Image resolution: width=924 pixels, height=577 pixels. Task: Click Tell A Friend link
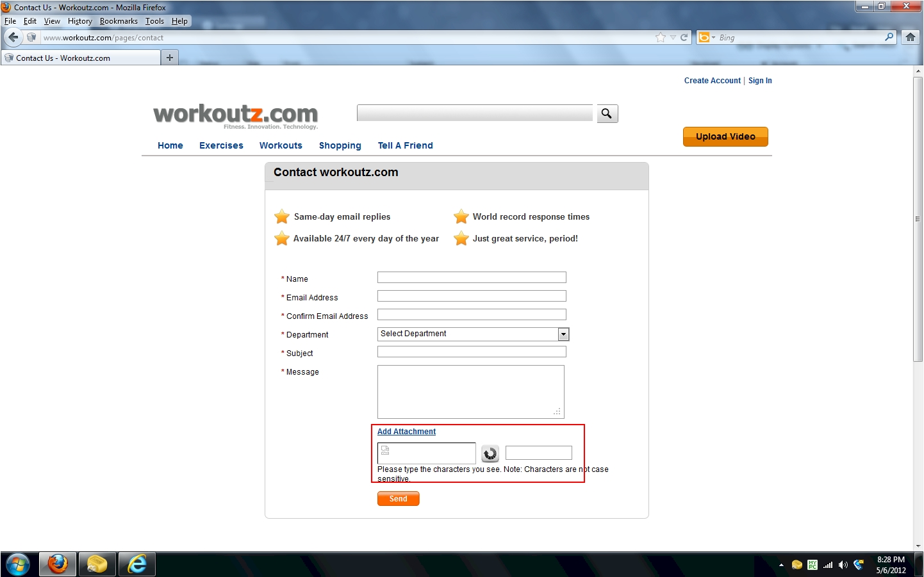click(406, 145)
